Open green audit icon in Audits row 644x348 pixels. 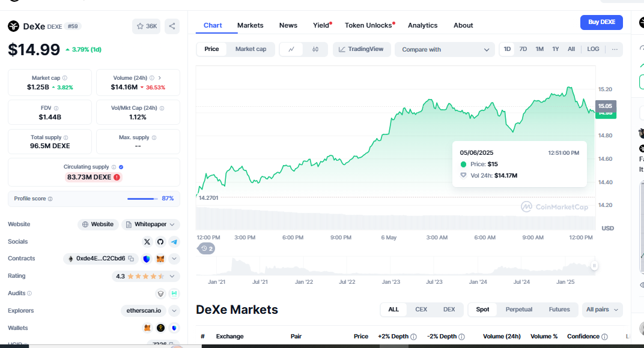click(174, 294)
